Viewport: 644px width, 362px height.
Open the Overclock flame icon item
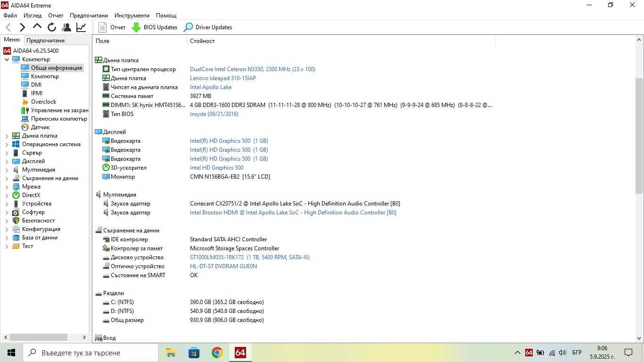(x=25, y=102)
